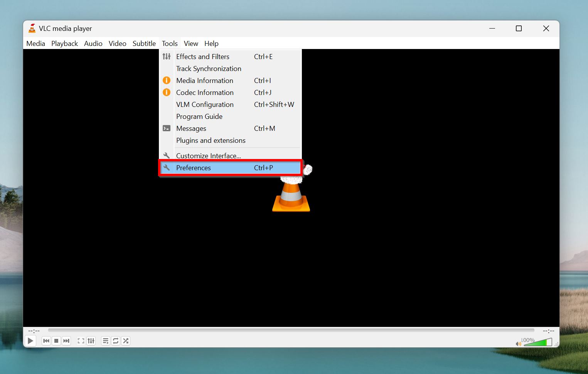
Task: Show extended settings from control bar
Action: (x=91, y=341)
